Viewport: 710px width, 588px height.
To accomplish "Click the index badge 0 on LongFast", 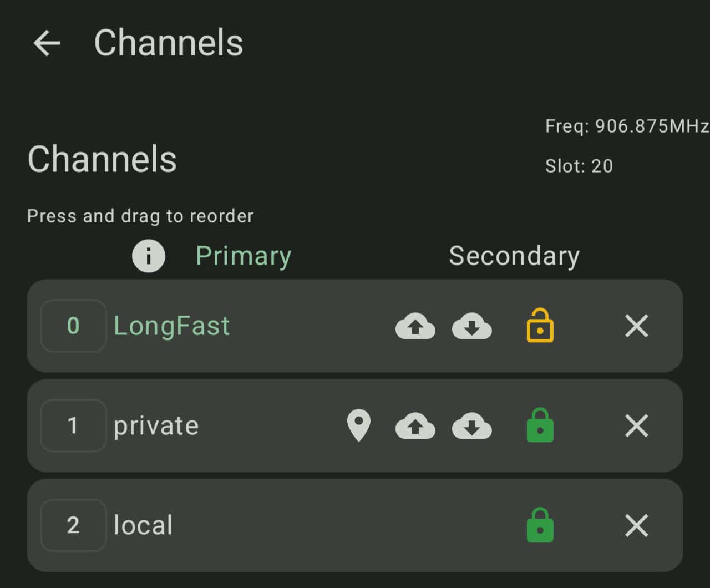I will click(73, 326).
